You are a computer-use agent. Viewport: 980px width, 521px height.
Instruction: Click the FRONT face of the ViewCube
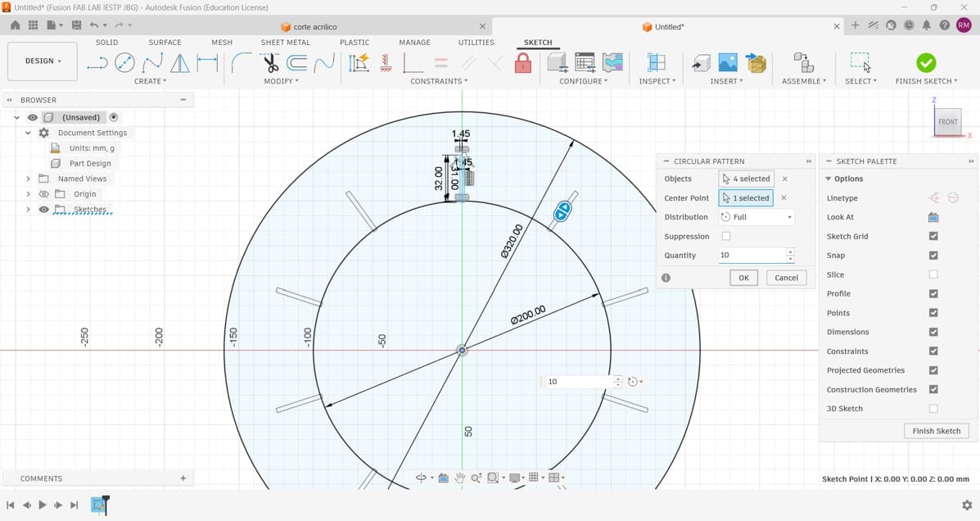(x=947, y=122)
